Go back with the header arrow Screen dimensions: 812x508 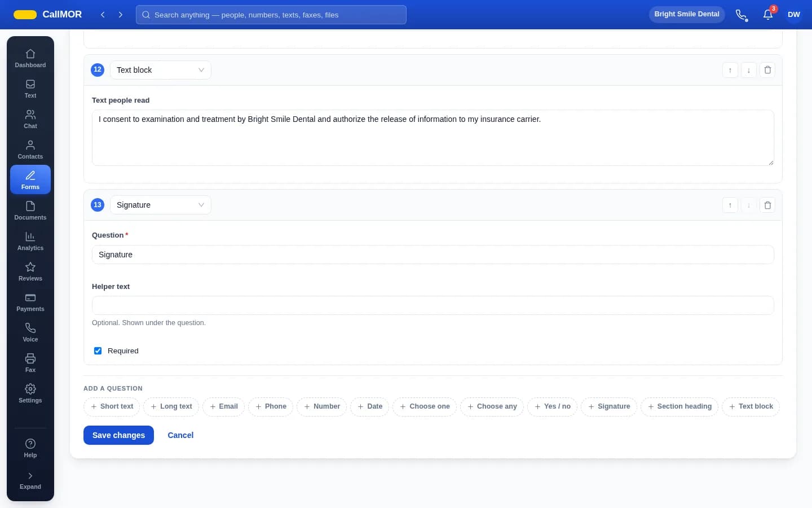pyautogui.click(x=103, y=15)
